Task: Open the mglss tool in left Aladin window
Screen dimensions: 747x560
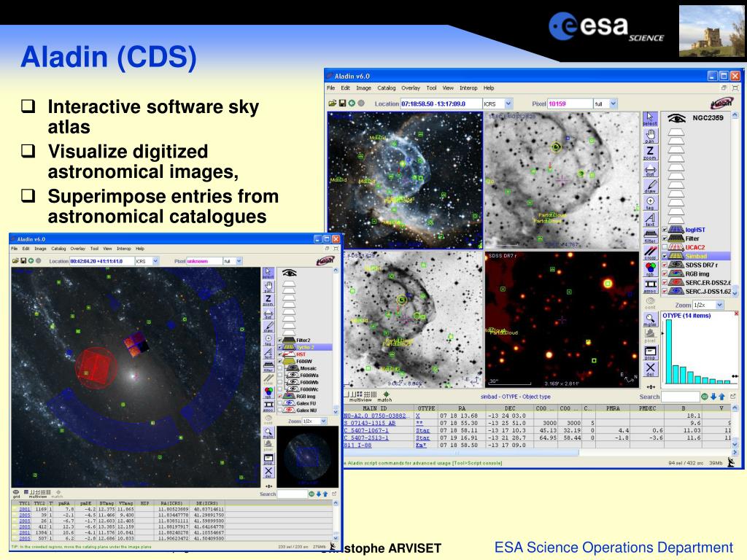Action: [x=268, y=432]
